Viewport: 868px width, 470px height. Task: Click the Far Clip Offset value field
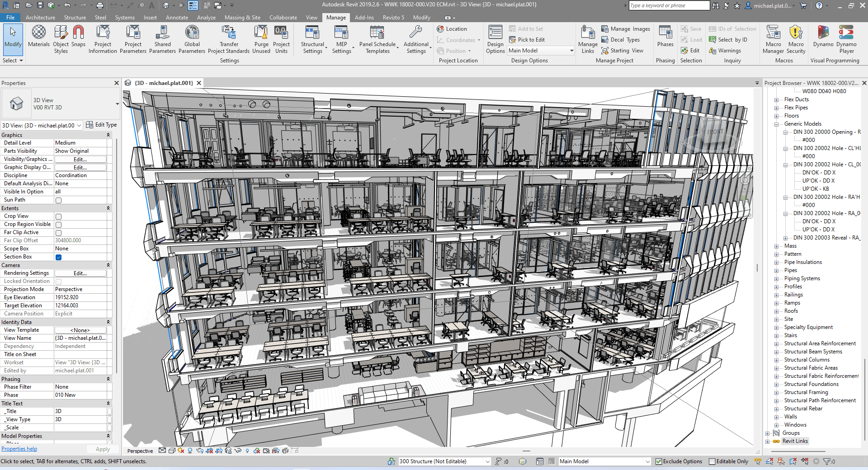tap(80, 240)
